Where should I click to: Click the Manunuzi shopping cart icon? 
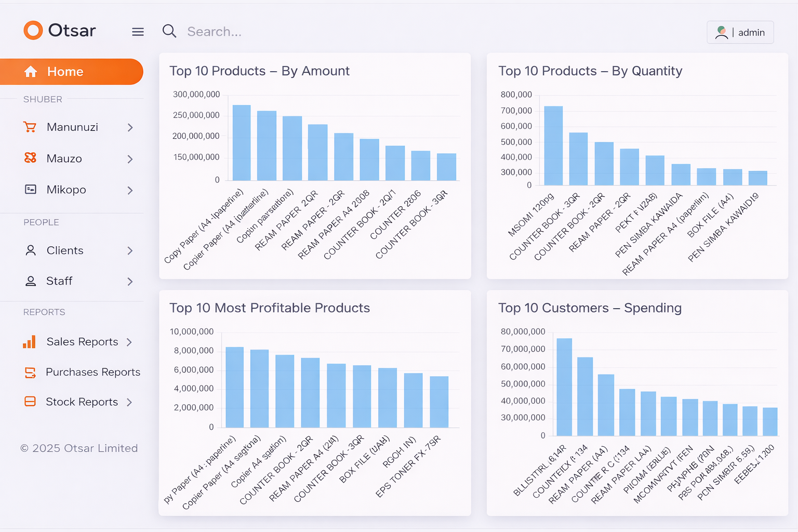30,127
